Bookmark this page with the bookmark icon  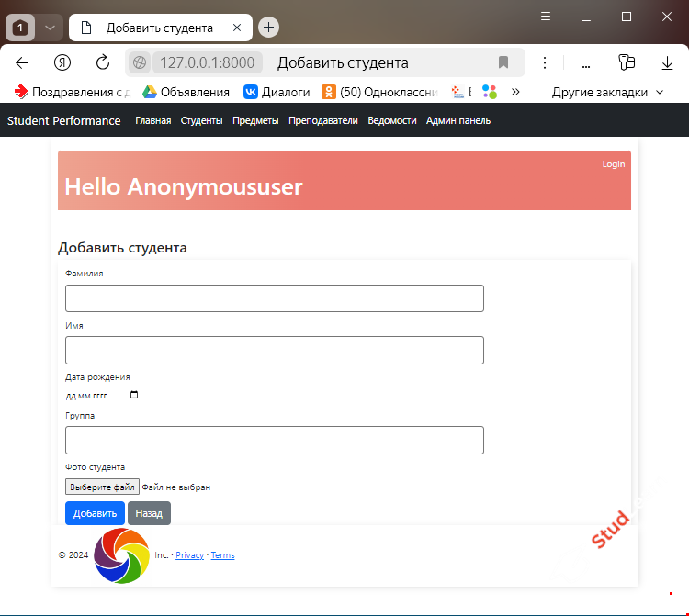click(503, 62)
